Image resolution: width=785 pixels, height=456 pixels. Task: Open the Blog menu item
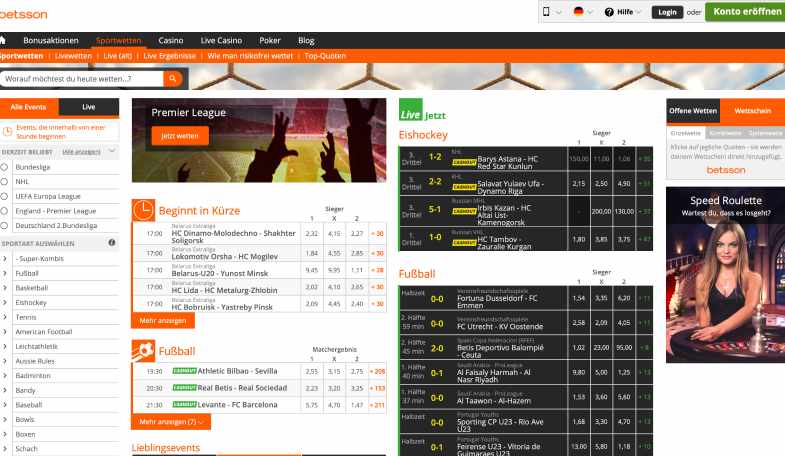click(306, 40)
